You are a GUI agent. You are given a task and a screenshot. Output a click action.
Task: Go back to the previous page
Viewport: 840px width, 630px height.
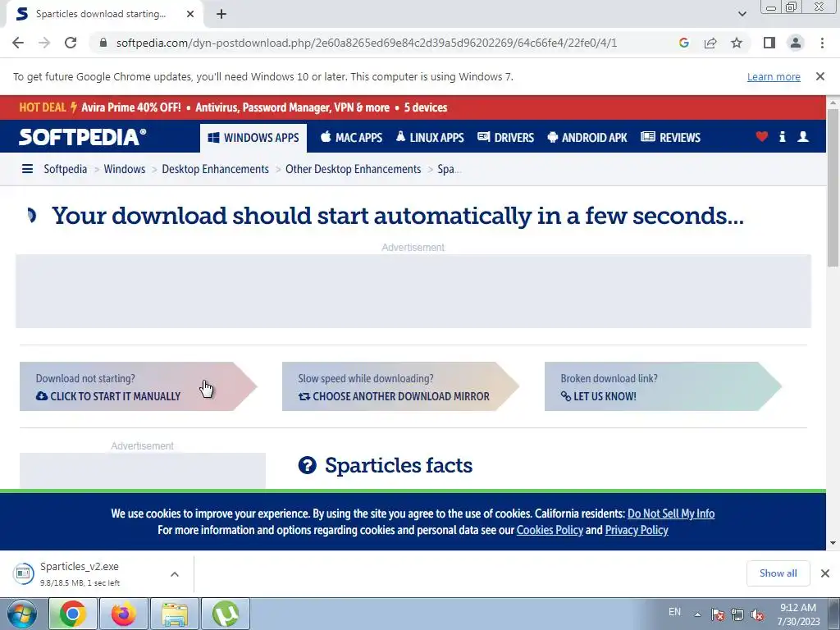tap(18, 43)
